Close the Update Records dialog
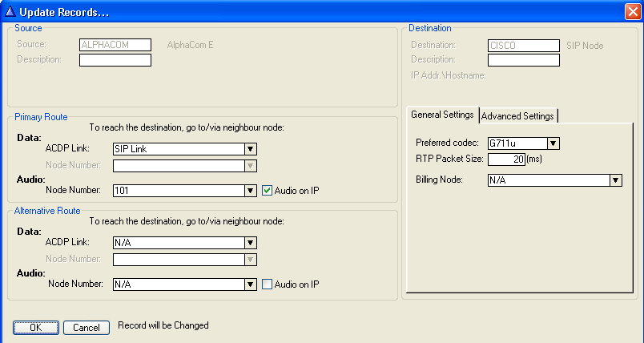 coord(631,11)
